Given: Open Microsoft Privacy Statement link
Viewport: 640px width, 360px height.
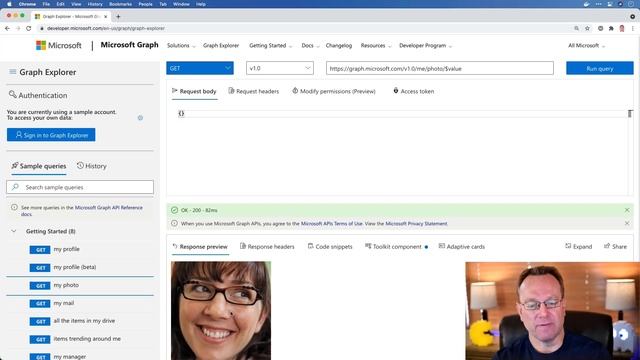Looking at the screenshot, I should pos(416,224).
